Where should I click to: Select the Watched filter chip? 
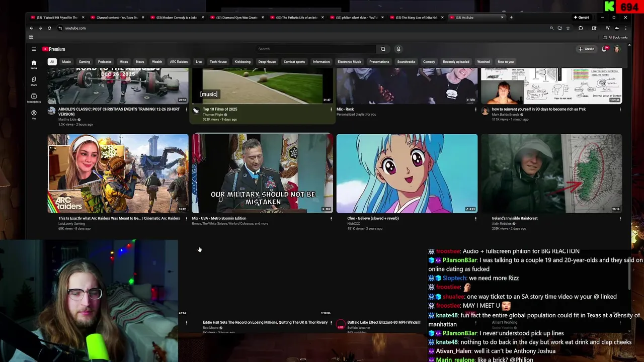tap(484, 62)
